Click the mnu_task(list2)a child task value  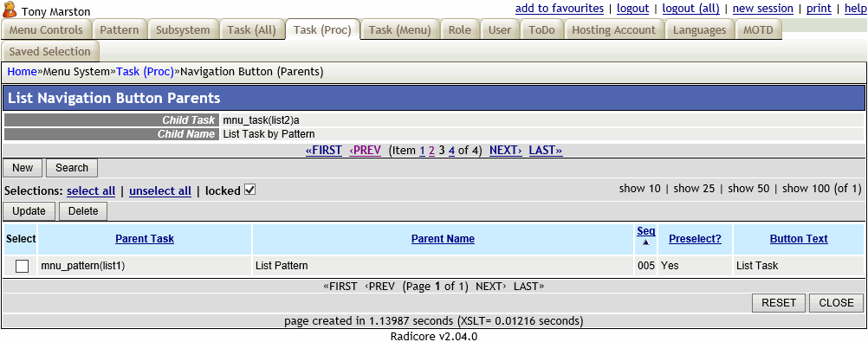(261, 120)
